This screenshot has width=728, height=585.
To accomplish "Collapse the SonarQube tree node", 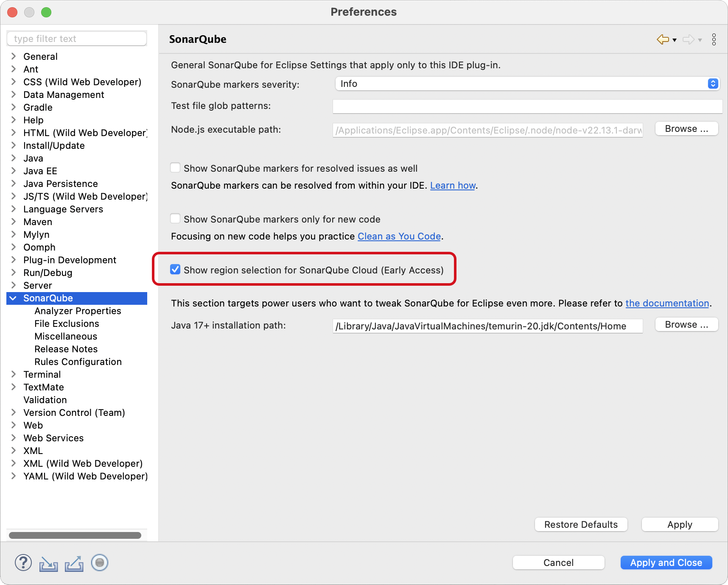I will pyautogui.click(x=13, y=298).
